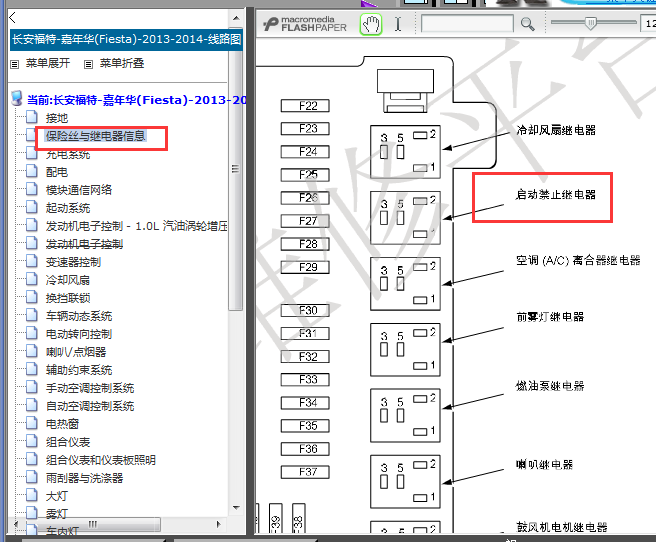Open 大灯 tree item

pos(57,496)
